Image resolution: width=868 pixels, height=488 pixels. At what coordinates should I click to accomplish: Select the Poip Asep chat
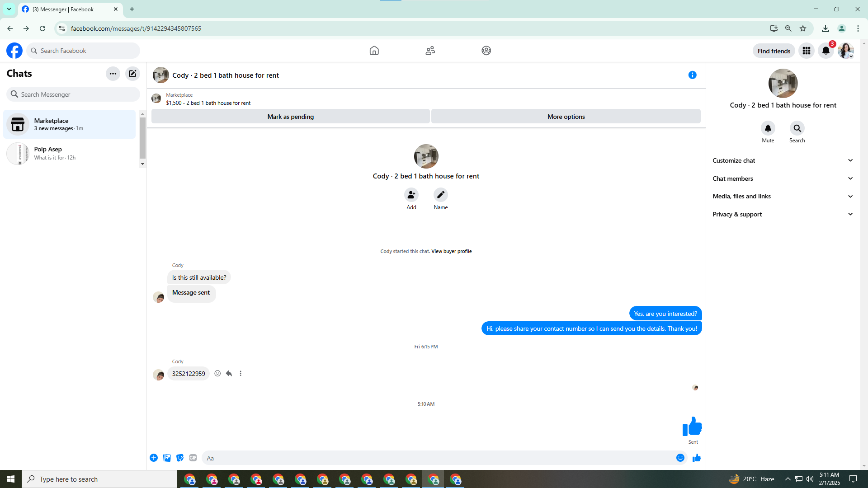point(70,153)
